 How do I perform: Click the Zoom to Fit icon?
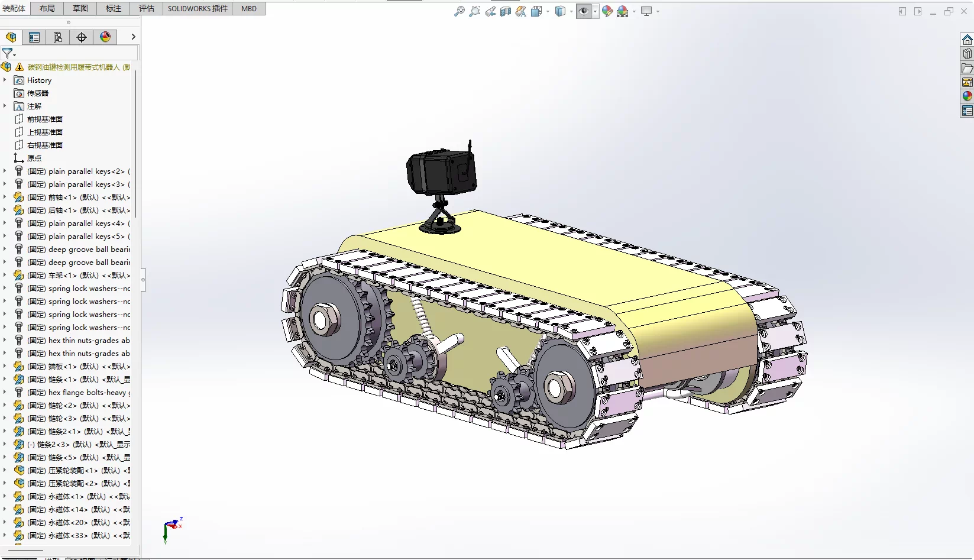(x=459, y=11)
